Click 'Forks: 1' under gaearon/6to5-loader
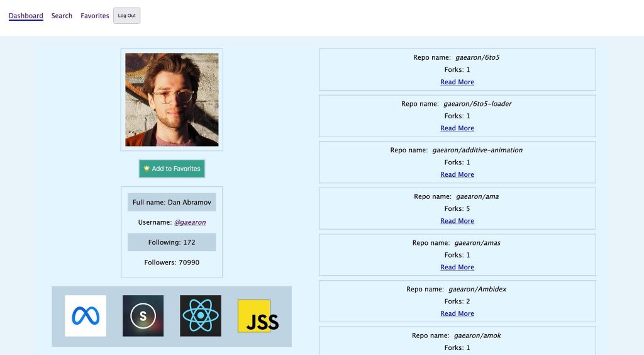This screenshot has height=355, width=644. (x=457, y=116)
